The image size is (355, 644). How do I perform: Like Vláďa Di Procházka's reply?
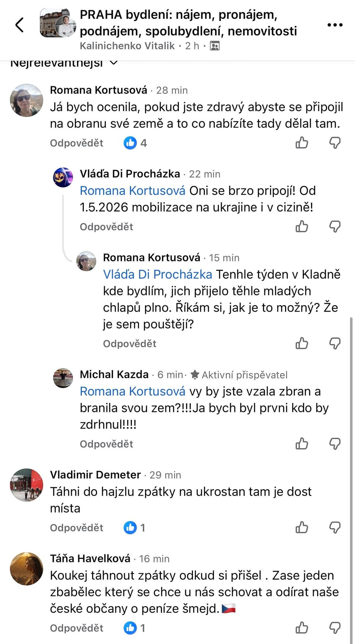301,227
